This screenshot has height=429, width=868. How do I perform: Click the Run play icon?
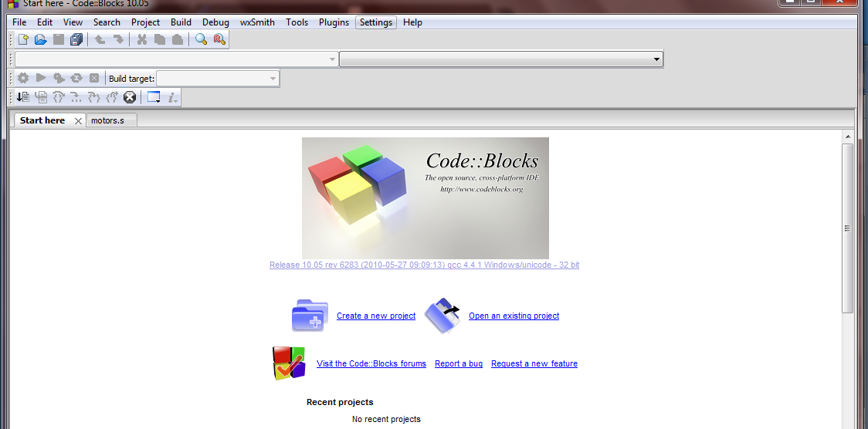click(40, 78)
